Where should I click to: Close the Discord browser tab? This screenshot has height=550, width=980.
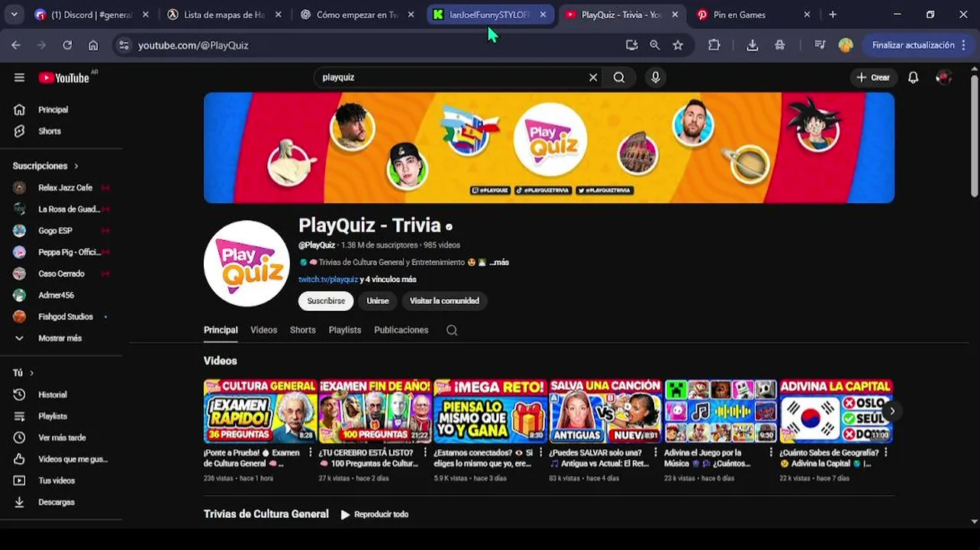pyautogui.click(x=146, y=15)
